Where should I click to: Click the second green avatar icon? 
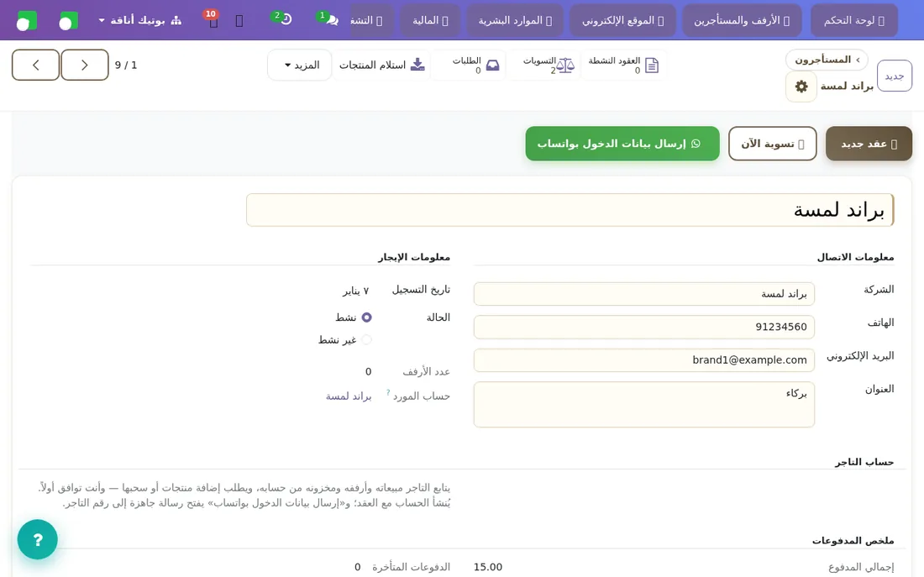68,21
